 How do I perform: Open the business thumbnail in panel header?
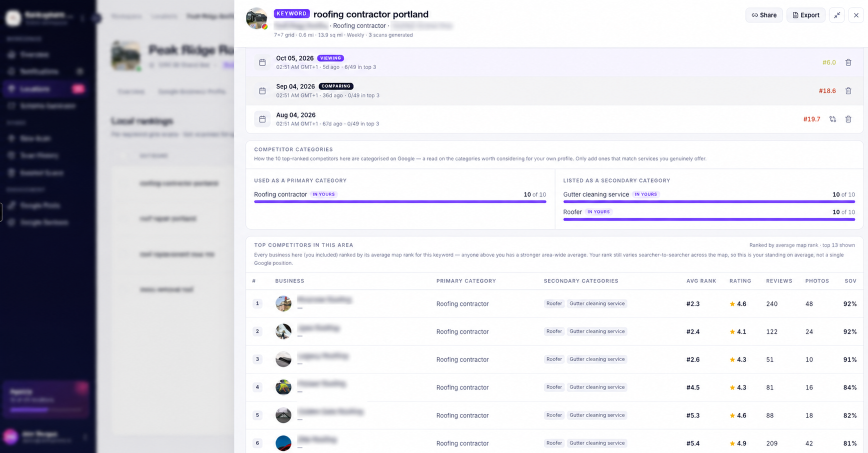point(256,18)
